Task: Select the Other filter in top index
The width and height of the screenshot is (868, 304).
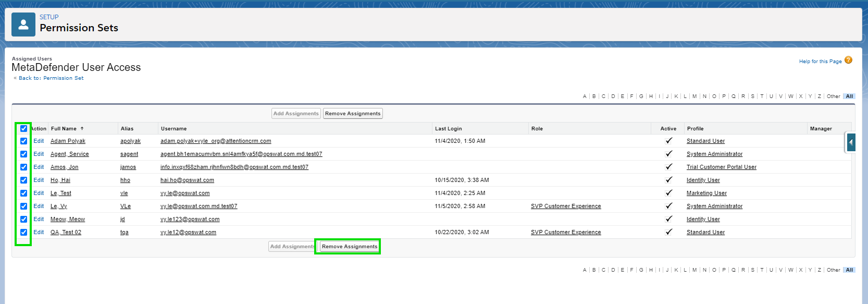Action: pos(833,96)
